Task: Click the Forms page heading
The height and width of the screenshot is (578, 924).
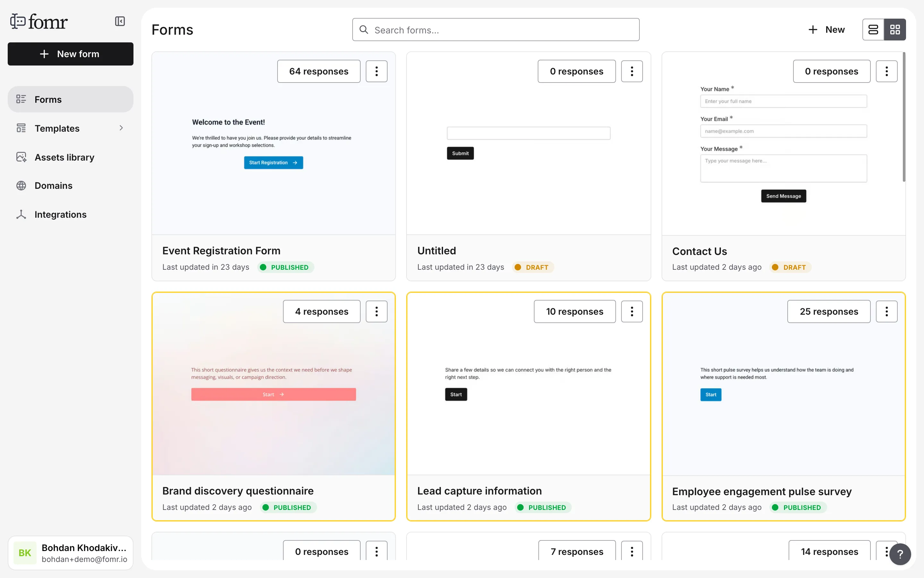Action: (173, 30)
